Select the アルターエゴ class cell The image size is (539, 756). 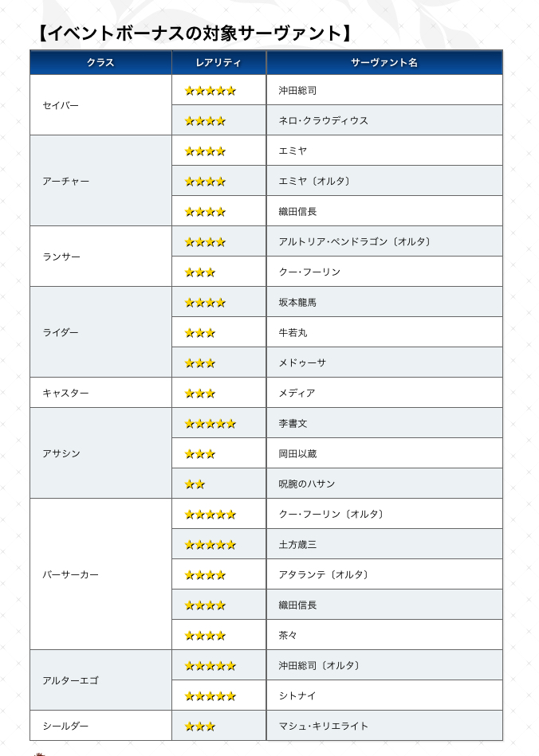point(72,681)
